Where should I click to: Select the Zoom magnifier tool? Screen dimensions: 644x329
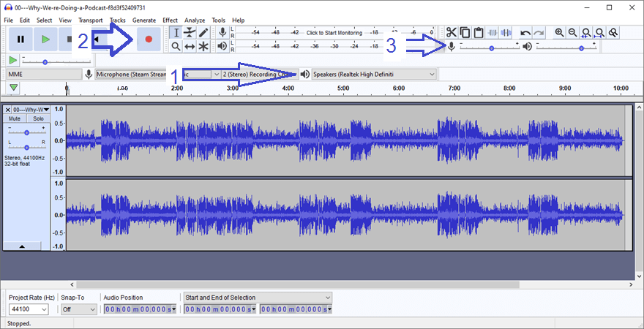176,46
